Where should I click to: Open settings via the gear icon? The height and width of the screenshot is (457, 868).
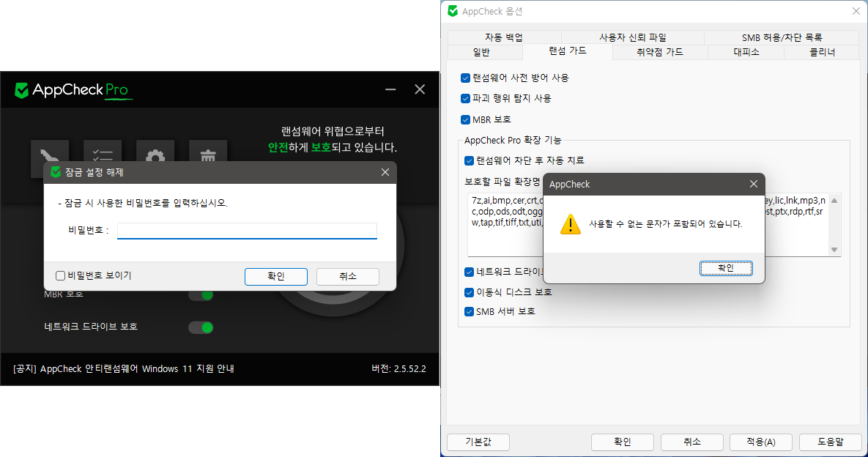pos(155,153)
